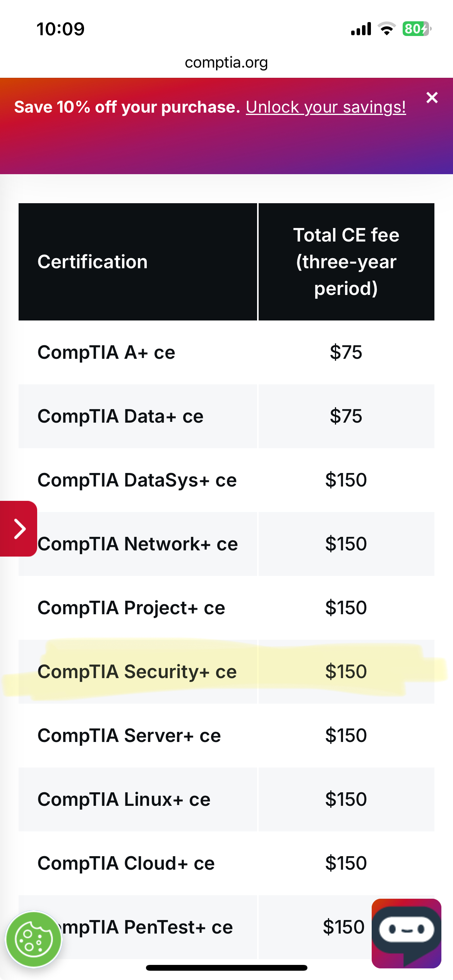Tap the battery status icon
Screen dimensions: 453x980
[417, 29]
